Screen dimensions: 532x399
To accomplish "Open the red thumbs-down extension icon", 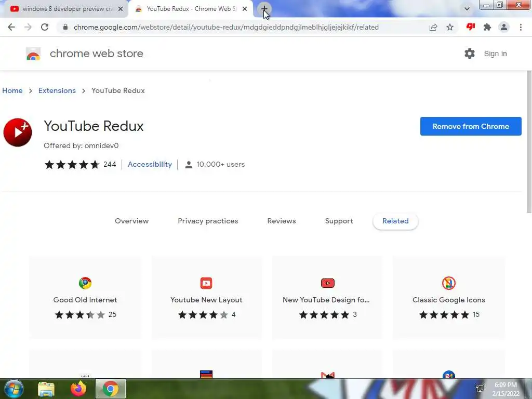I will click(471, 27).
